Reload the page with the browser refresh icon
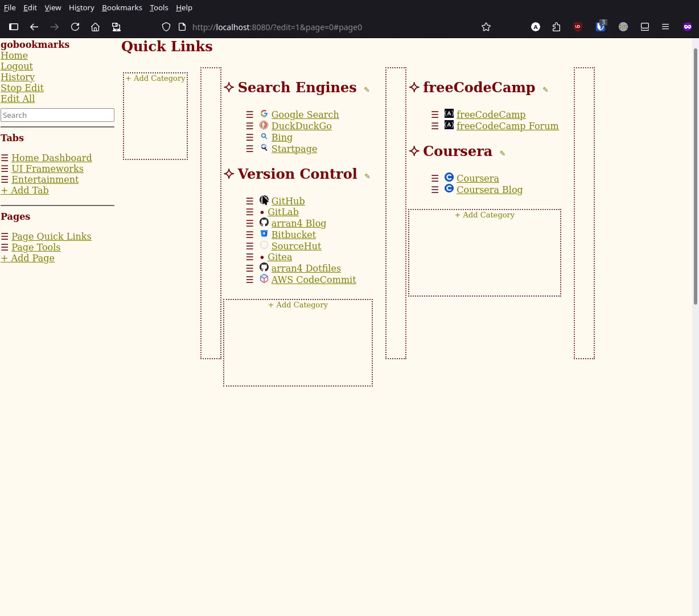This screenshot has height=616, width=699. tap(75, 27)
